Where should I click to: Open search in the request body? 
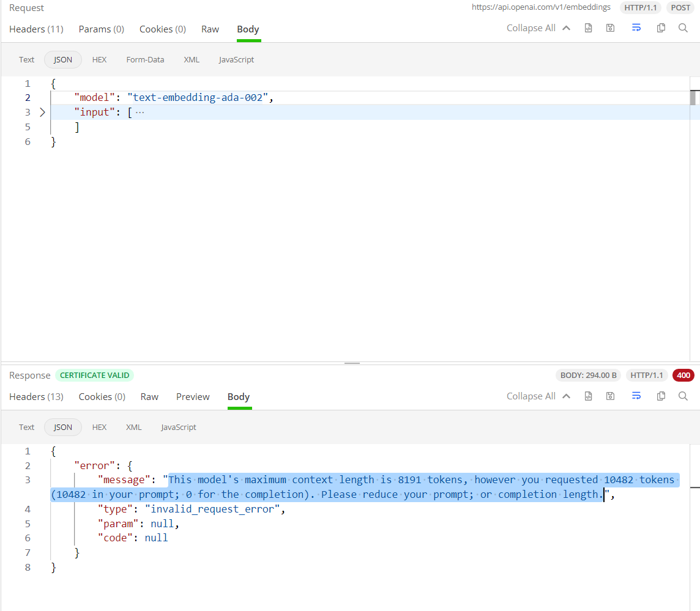[683, 28]
